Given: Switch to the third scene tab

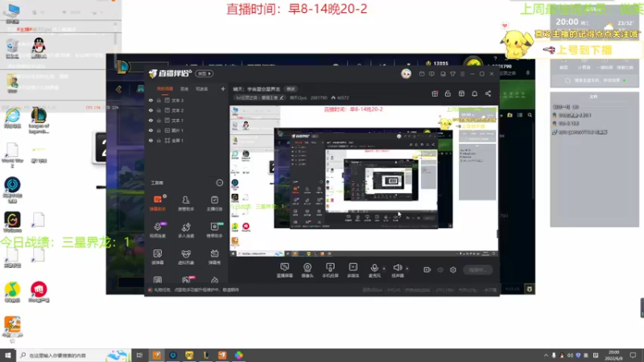Looking at the screenshot, I should (x=201, y=88).
